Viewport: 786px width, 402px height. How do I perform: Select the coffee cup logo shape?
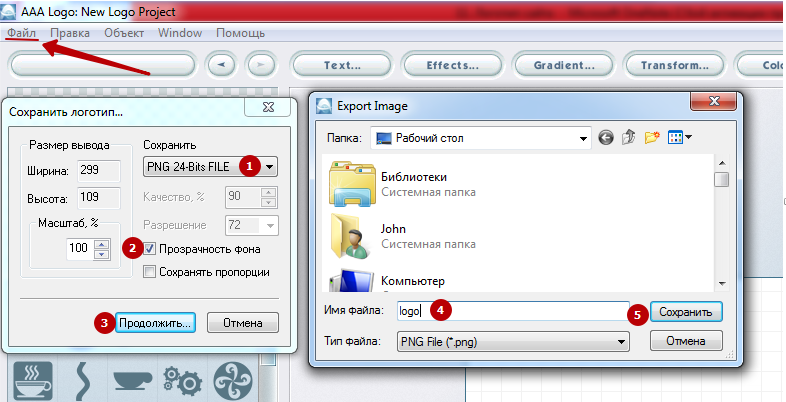coord(34,381)
